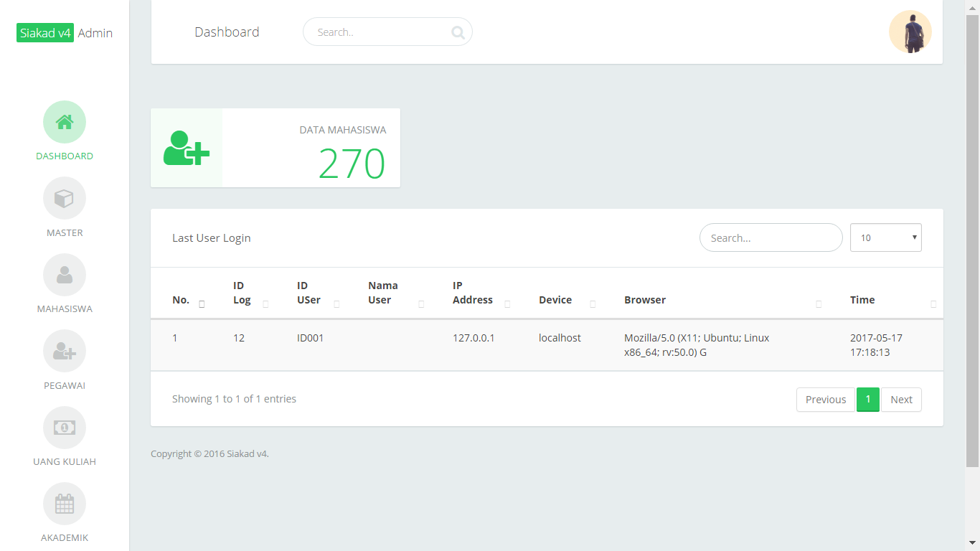The width and height of the screenshot is (980, 551).
Task: Open the entries-per-page dropdown showing 10
Action: pos(885,237)
